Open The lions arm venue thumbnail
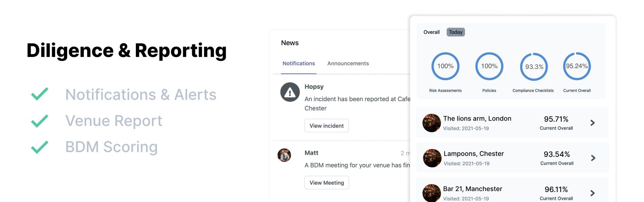Screen dimensions: 644x202 431,123
